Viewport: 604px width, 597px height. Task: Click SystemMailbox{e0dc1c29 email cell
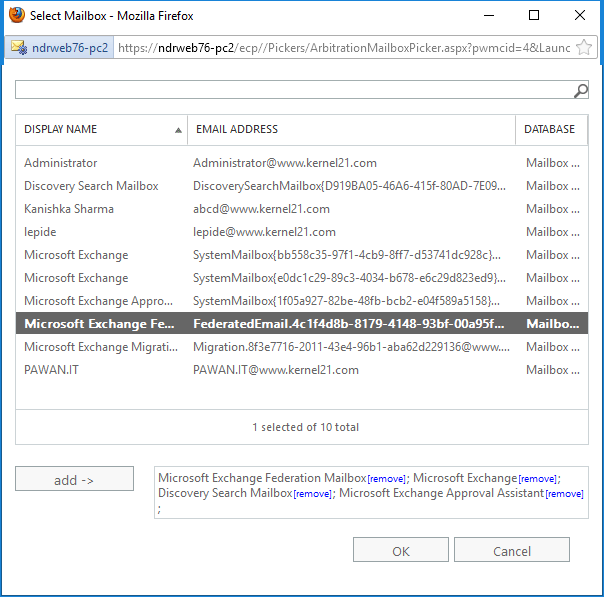(349, 278)
